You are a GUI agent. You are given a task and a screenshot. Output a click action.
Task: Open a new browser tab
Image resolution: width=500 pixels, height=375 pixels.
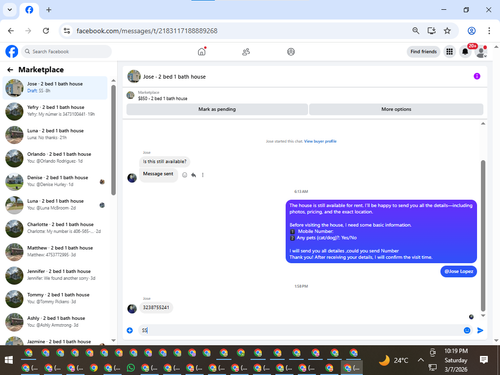49,10
